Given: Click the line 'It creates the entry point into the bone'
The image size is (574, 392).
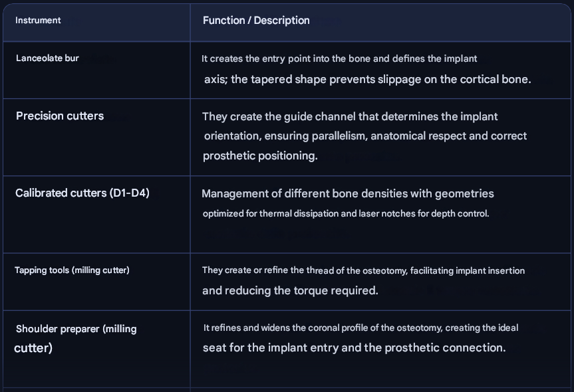Looking at the screenshot, I should click(x=339, y=59).
